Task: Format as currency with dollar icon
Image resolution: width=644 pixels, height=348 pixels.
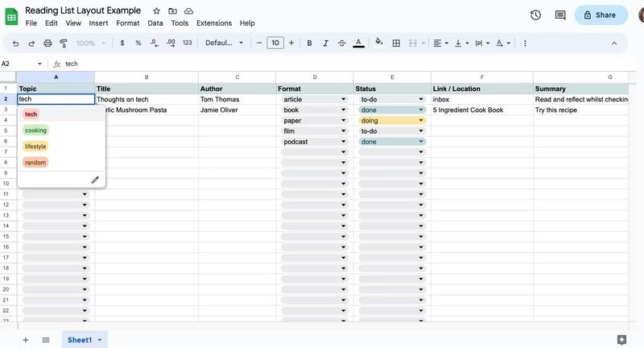Action: (x=122, y=43)
